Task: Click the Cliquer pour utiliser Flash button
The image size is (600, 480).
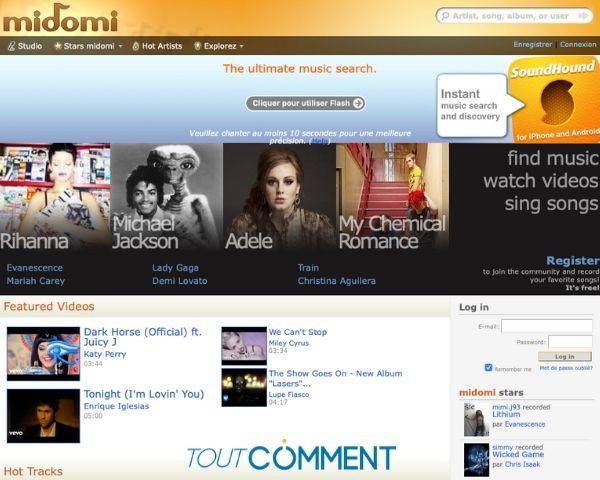Action: 305,103
